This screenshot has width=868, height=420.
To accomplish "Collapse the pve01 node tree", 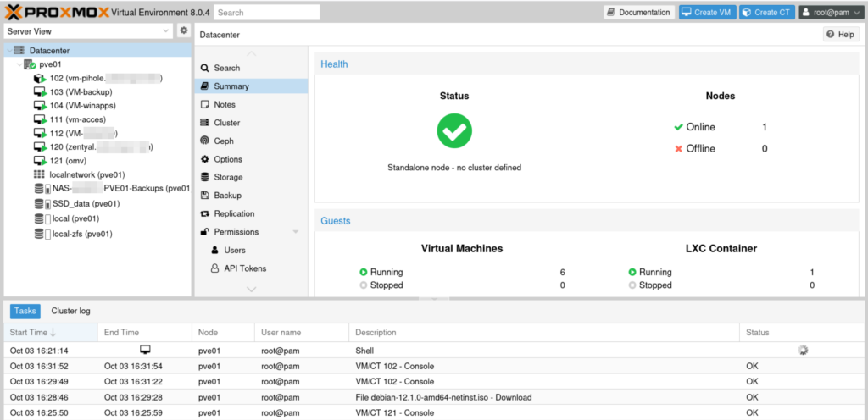I will pyautogui.click(x=19, y=64).
